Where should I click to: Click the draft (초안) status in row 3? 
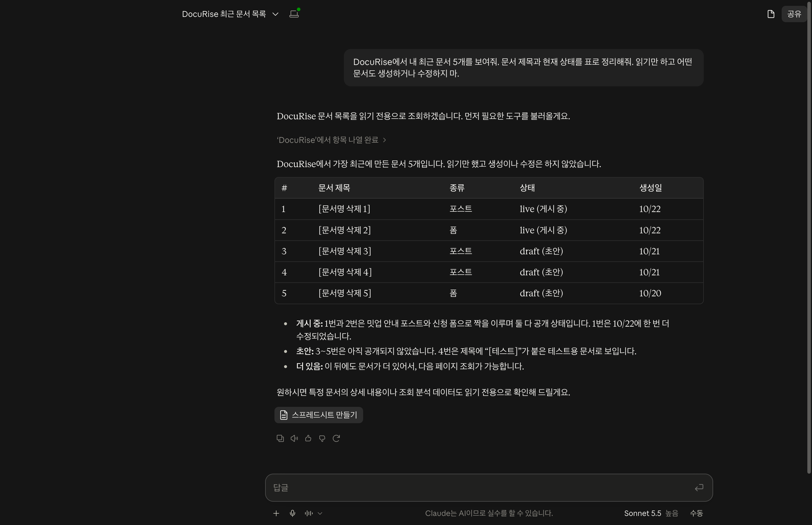(541, 251)
